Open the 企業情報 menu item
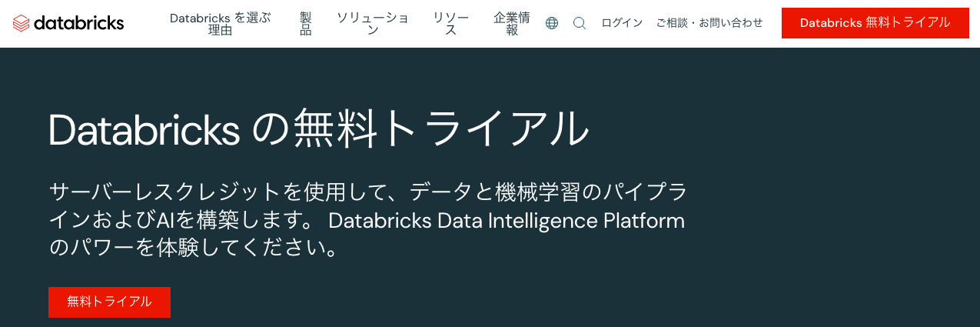980x327 pixels. coord(512,24)
